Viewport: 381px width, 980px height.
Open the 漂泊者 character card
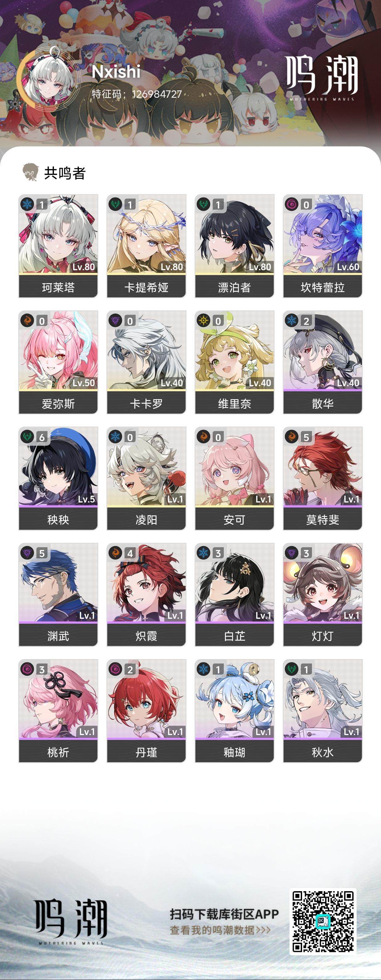[x=235, y=246]
